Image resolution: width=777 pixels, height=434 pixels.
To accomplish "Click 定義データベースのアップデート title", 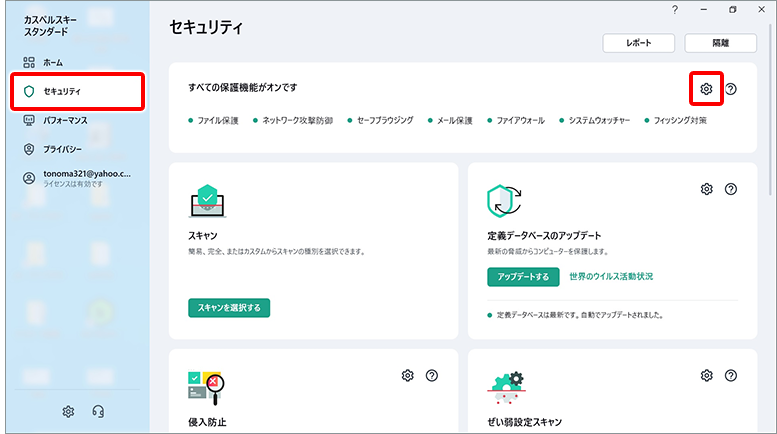I will (544, 236).
